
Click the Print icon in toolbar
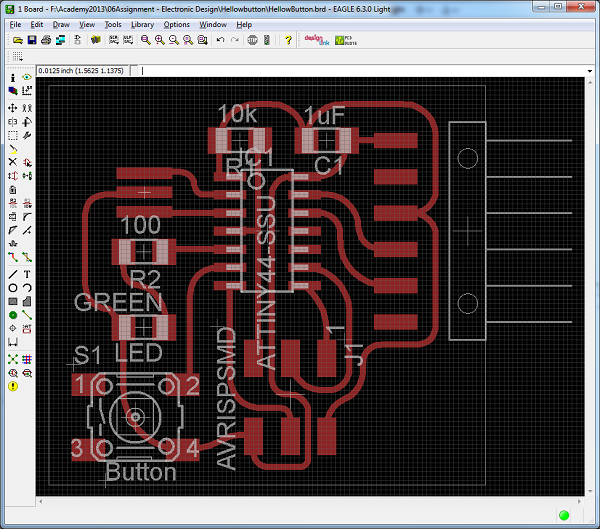pos(46,40)
